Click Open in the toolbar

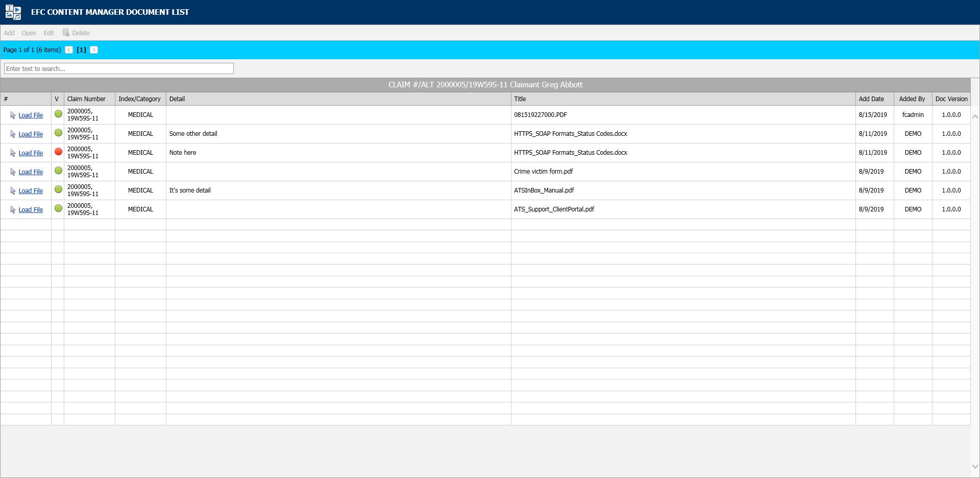click(29, 33)
